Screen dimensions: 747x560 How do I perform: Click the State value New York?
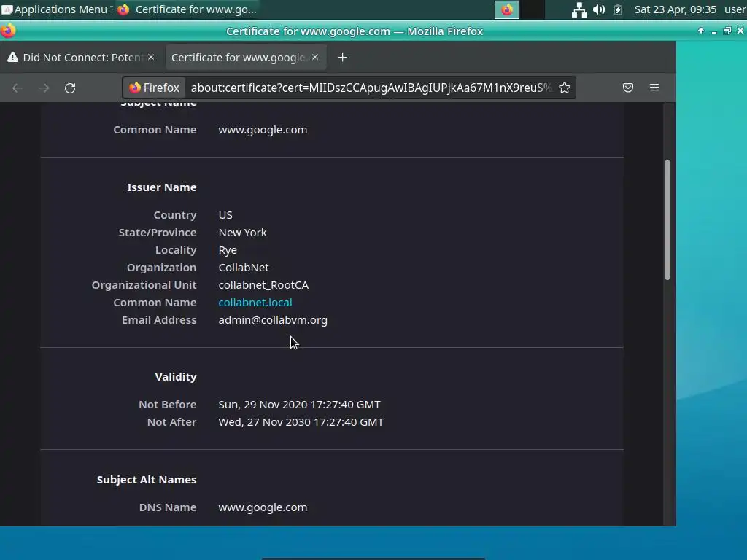tap(242, 233)
